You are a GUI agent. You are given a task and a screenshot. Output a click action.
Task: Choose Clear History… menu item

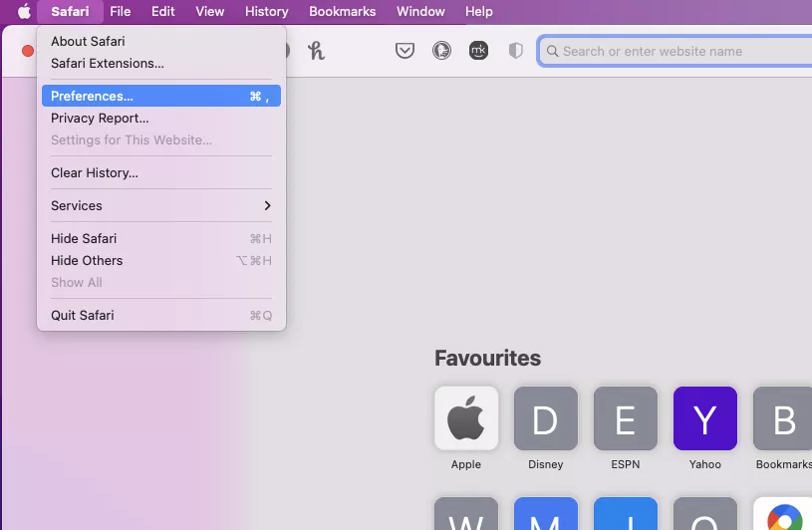(95, 172)
